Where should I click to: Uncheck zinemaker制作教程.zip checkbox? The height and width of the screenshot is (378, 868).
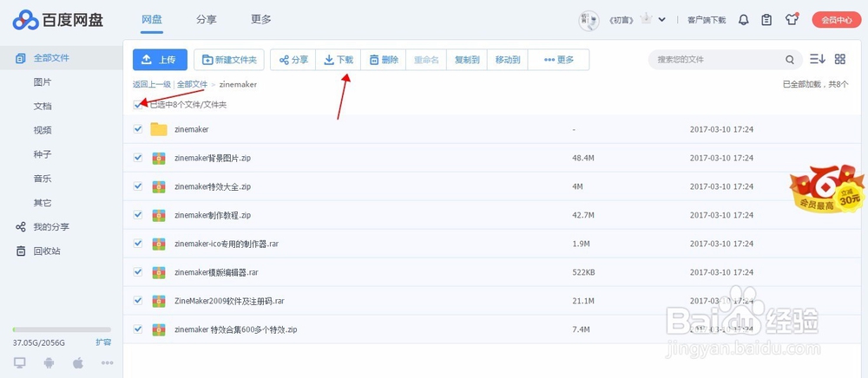pyautogui.click(x=138, y=214)
